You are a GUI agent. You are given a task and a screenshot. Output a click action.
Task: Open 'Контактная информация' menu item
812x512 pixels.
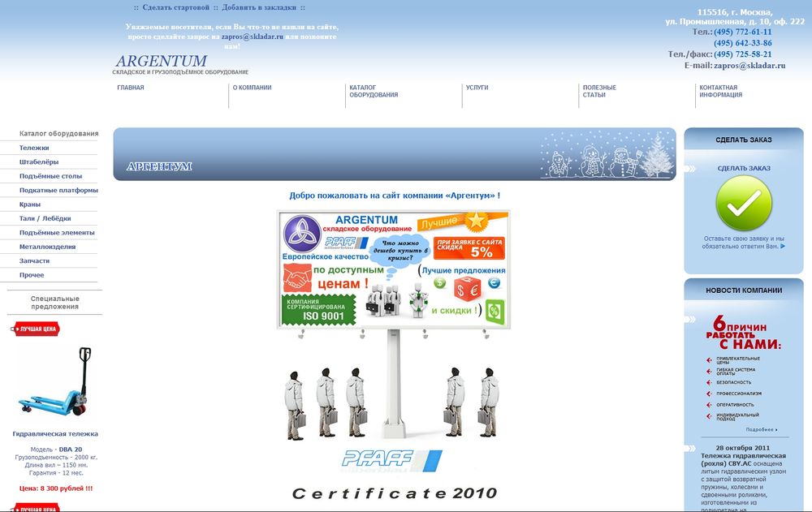(x=720, y=91)
